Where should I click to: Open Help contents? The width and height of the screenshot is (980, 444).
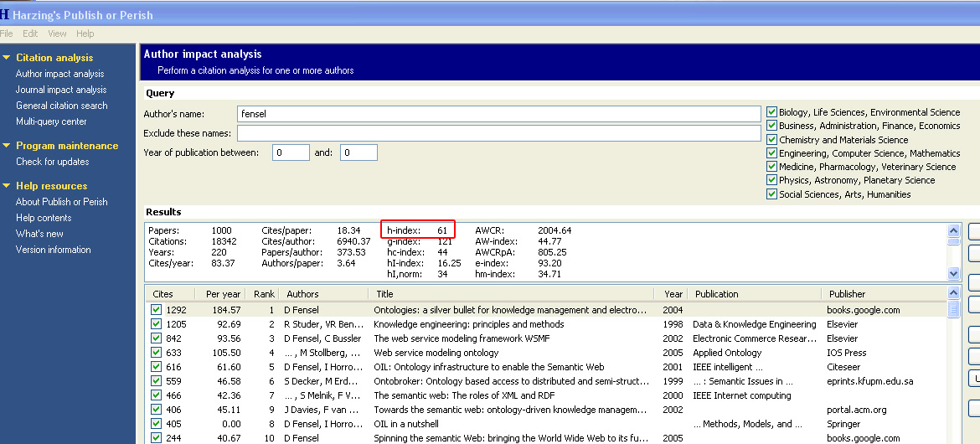tap(44, 218)
